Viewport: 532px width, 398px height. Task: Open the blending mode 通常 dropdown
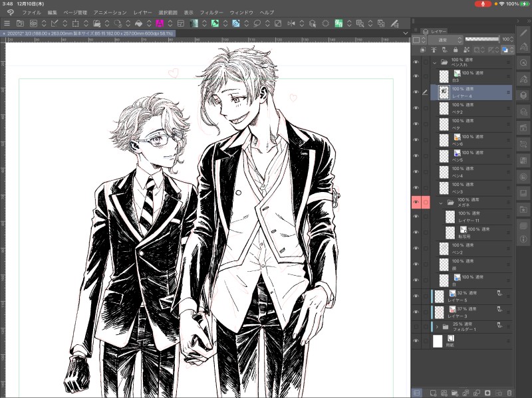click(445, 40)
